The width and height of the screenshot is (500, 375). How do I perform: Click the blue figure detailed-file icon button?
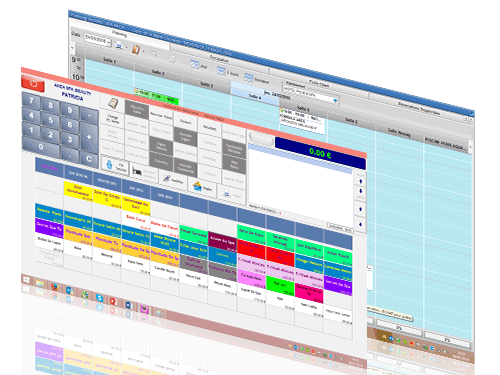point(115,166)
